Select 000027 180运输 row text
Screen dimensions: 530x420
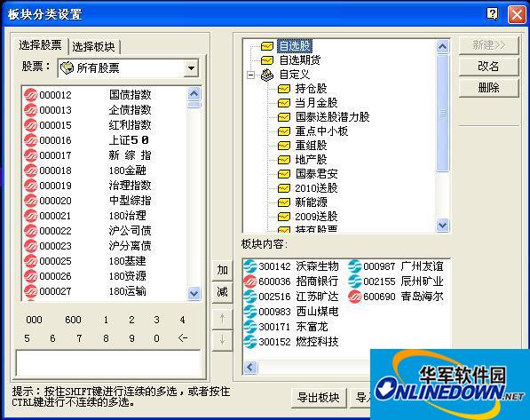tap(92, 291)
